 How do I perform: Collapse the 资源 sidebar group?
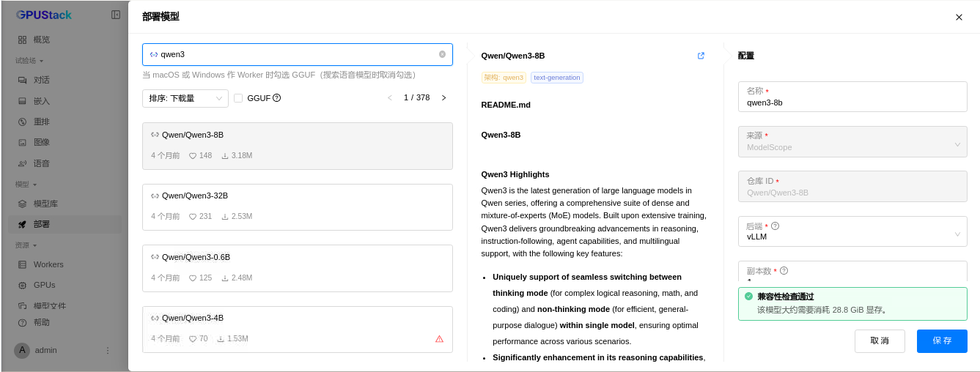tap(26, 245)
